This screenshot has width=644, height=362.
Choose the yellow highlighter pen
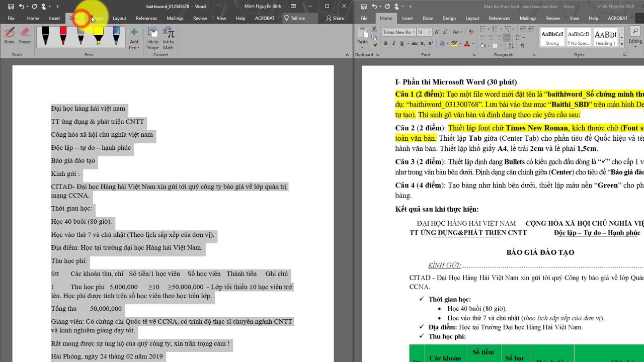[x=98, y=36]
